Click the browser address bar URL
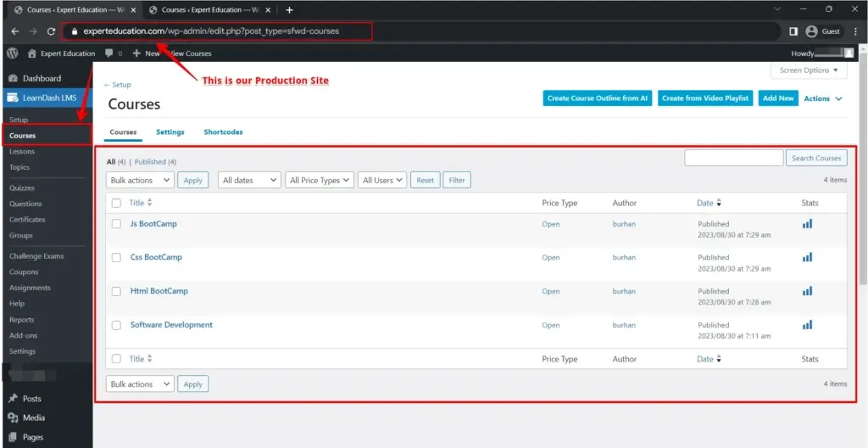This screenshot has width=868, height=448. 211,31
